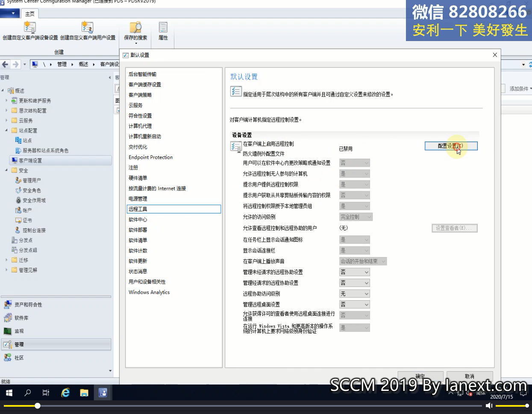Click 添加条件 in the console
This screenshot has width=532, height=414.
[x=520, y=89]
